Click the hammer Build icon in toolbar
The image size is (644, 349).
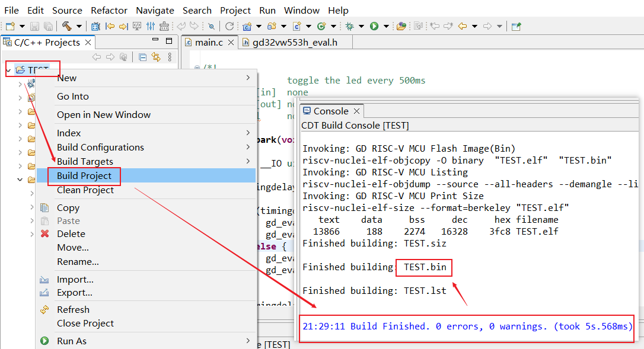[67, 26]
